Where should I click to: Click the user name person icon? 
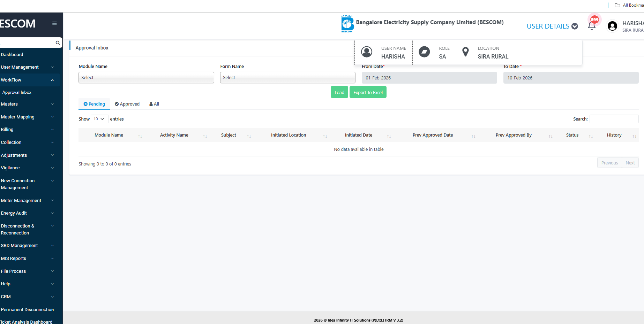click(367, 52)
